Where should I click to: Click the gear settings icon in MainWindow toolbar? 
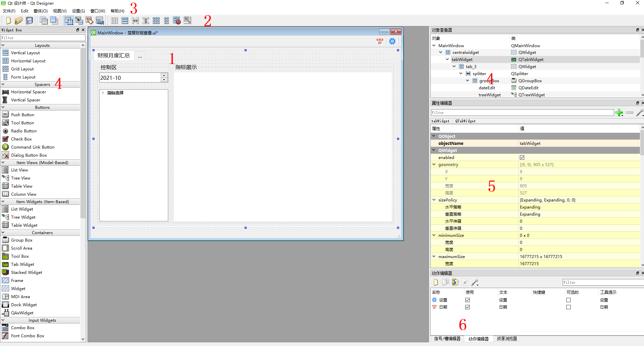(x=392, y=41)
